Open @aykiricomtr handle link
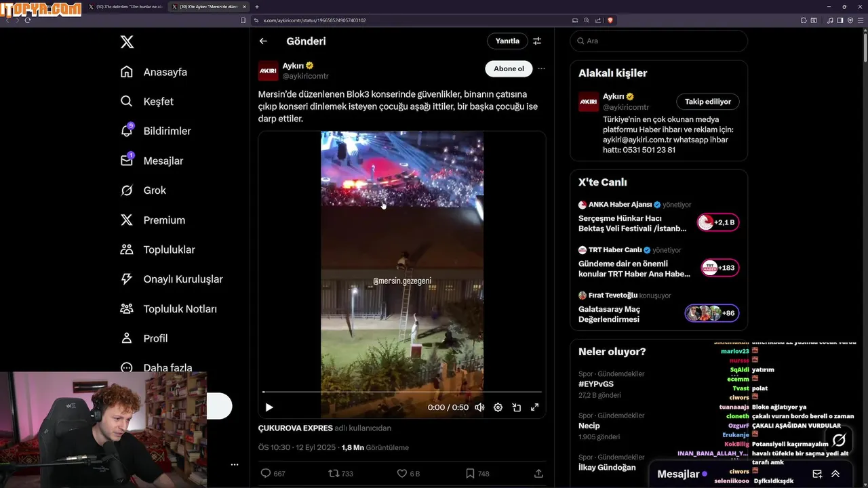 pyautogui.click(x=306, y=77)
